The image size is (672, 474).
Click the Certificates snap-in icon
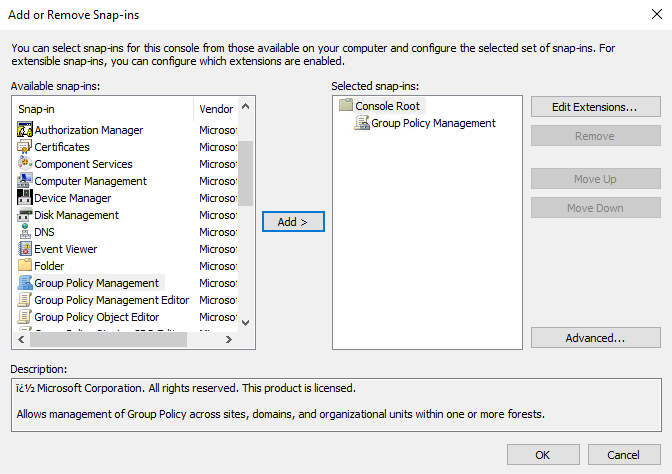pyautogui.click(x=25, y=147)
